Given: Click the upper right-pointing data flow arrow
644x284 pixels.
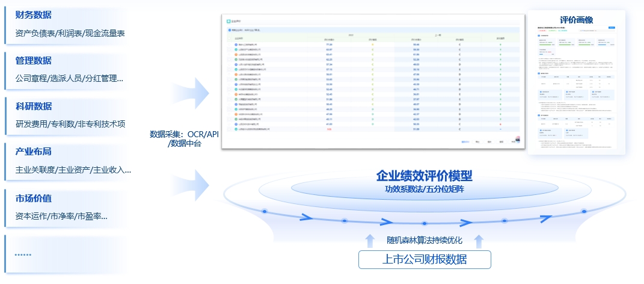Looking at the screenshot, I should point(191,94).
